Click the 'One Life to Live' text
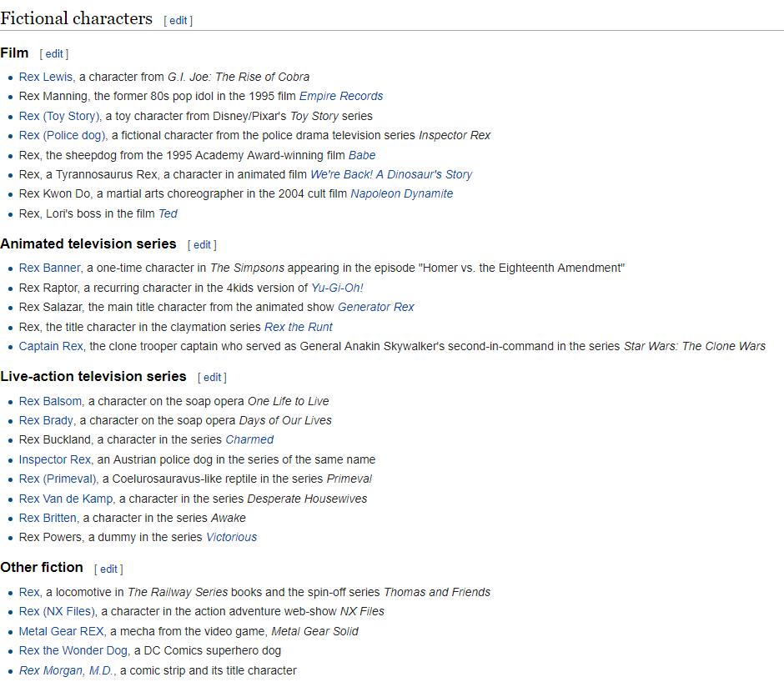The height and width of the screenshot is (682, 784). (x=288, y=402)
